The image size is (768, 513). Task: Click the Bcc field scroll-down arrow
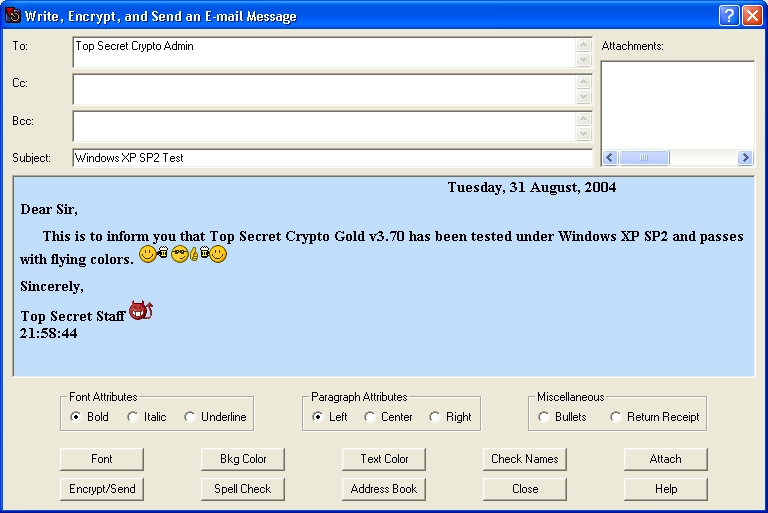pyautogui.click(x=583, y=134)
